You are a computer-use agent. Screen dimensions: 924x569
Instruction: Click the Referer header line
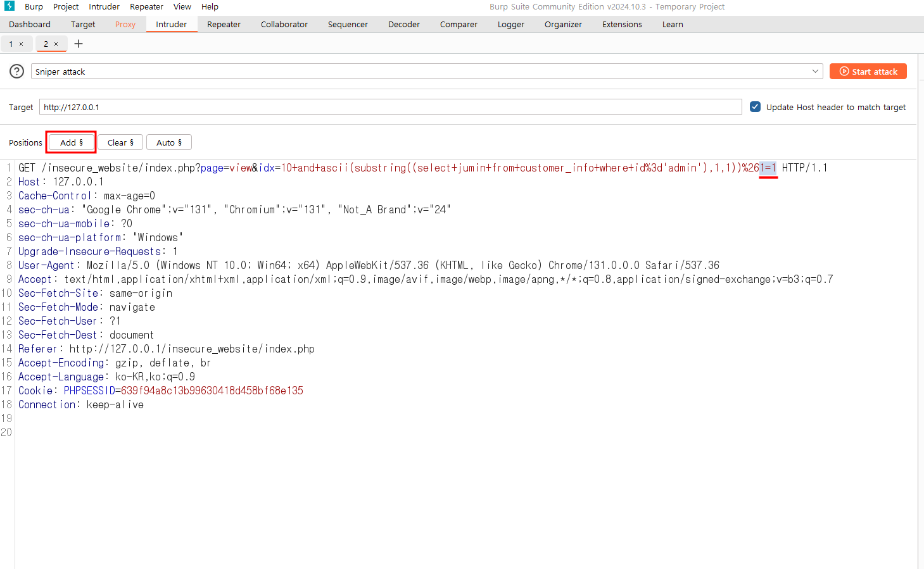tap(167, 349)
